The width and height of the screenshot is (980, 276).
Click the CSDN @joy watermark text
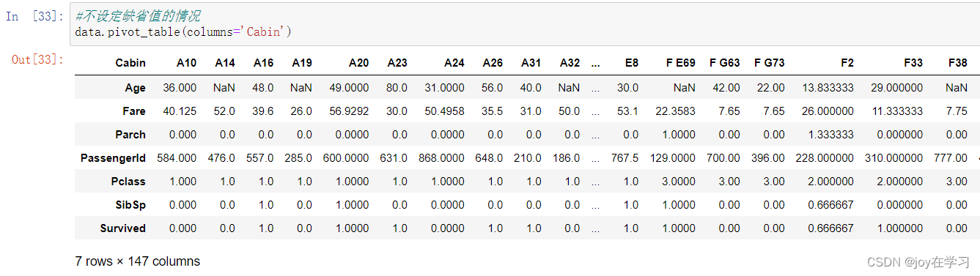click(918, 261)
